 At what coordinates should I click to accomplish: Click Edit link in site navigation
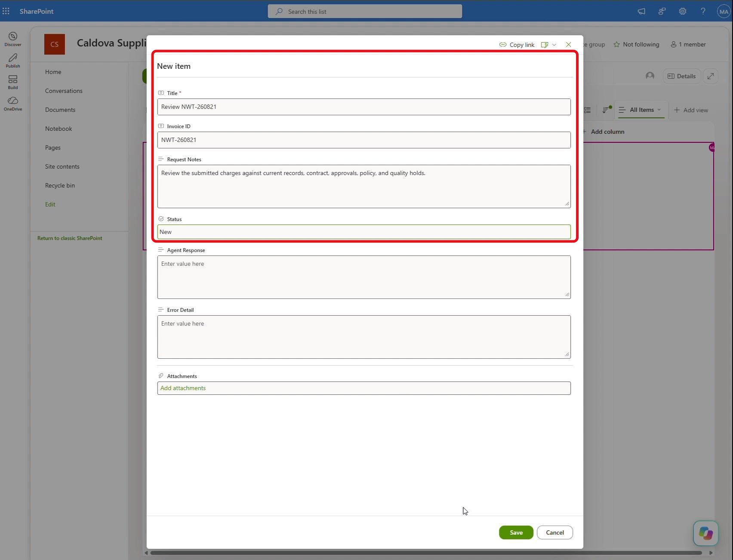pyautogui.click(x=50, y=204)
